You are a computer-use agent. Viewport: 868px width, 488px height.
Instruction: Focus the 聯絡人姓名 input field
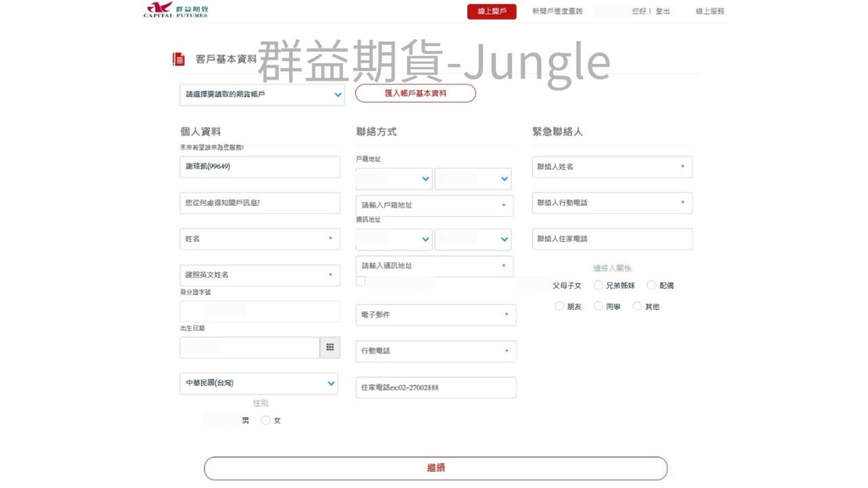(x=611, y=167)
